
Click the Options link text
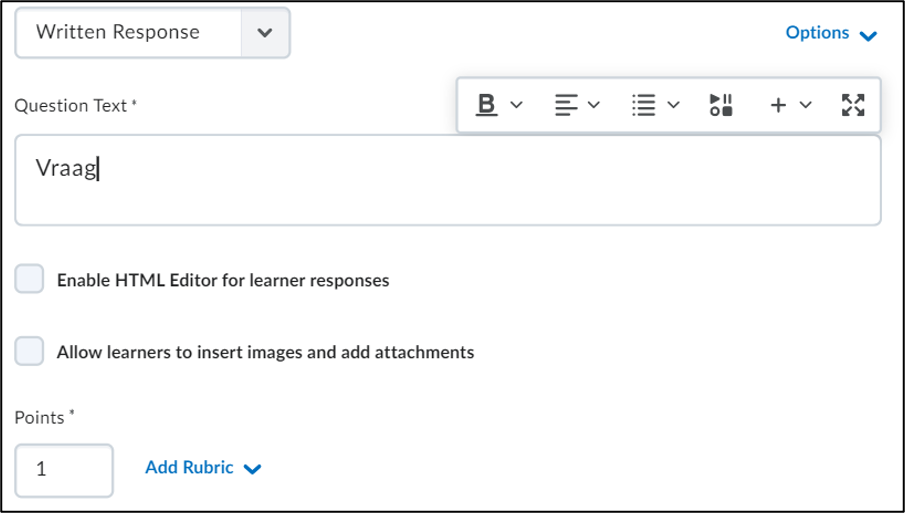817,33
